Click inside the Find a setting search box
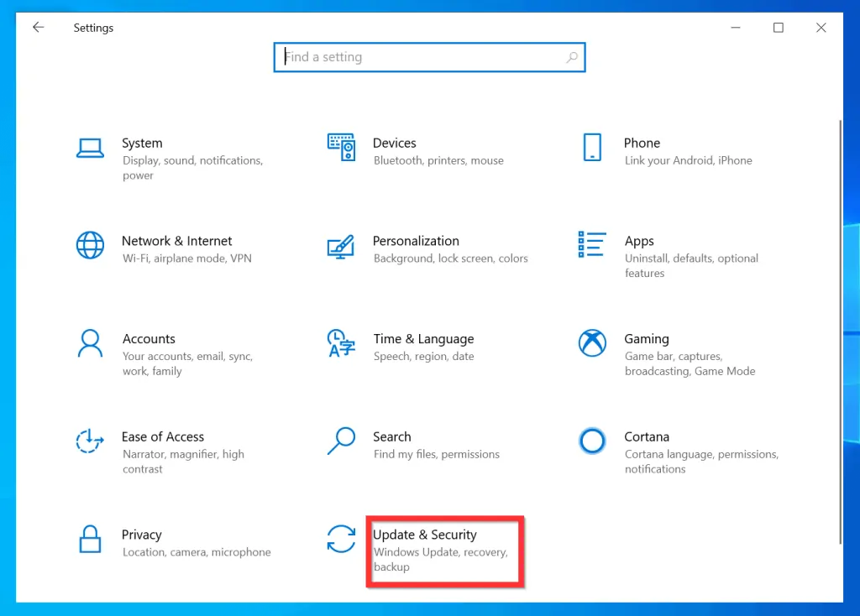 click(420, 57)
